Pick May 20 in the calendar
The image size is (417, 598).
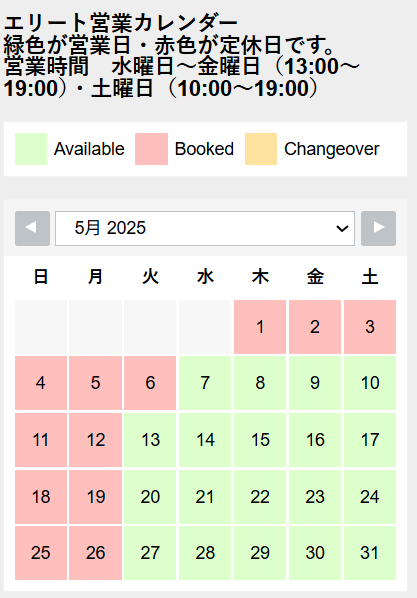tap(150, 497)
